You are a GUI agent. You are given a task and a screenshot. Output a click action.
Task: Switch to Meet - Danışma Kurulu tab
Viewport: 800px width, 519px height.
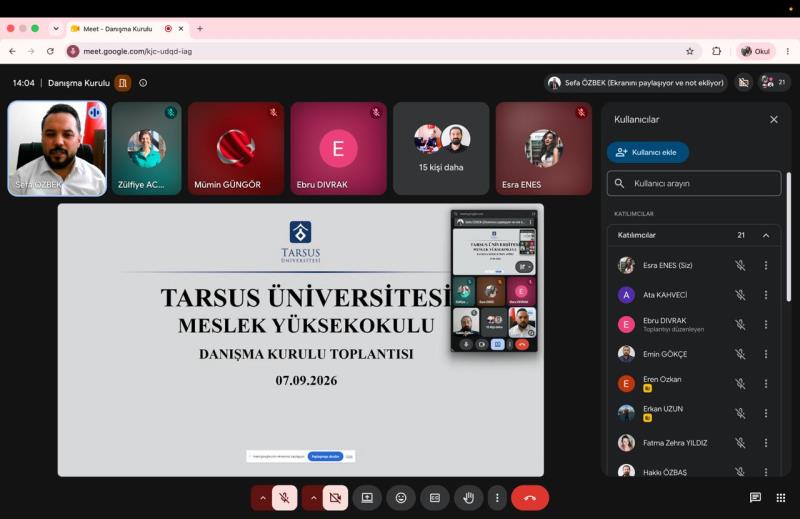click(117, 29)
